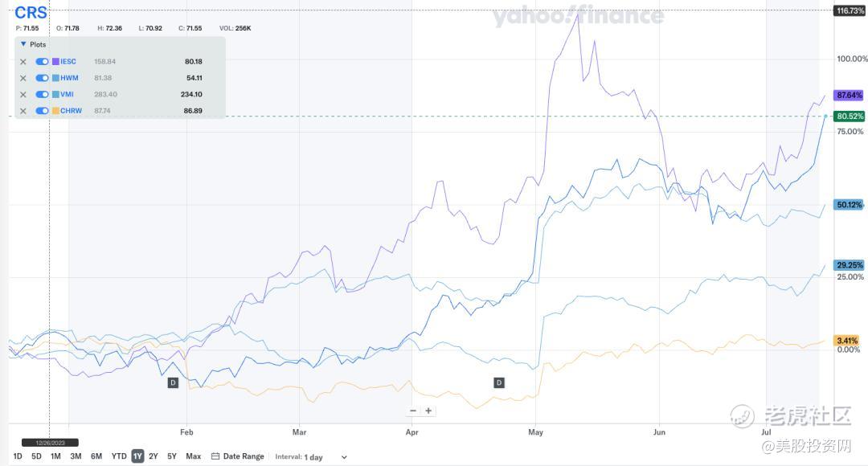Click the orange CHRW color swatch
Image resolution: width=868 pixels, height=466 pixels.
tap(55, 111)
